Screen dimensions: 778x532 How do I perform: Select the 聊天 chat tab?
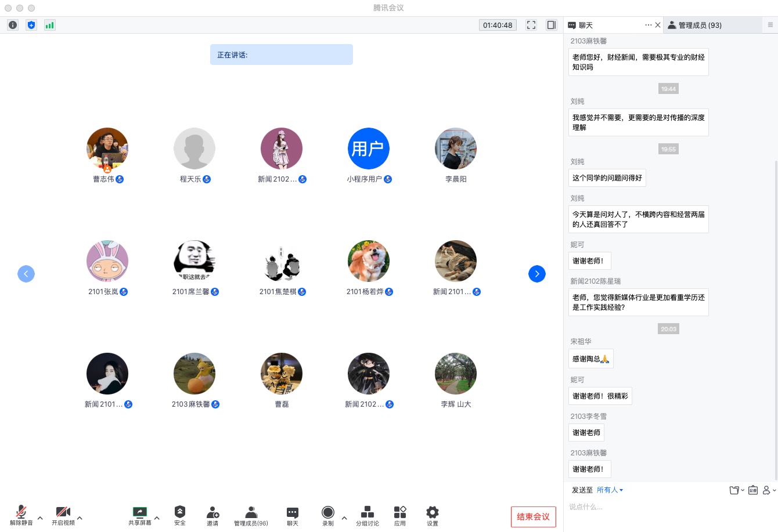(585, 25)
